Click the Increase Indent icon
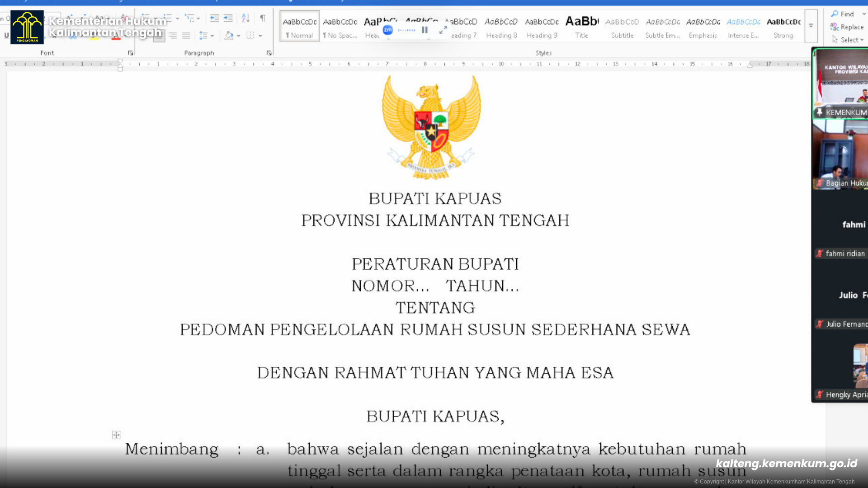Viewport: 868px width, 488px height. pos(228,18)
